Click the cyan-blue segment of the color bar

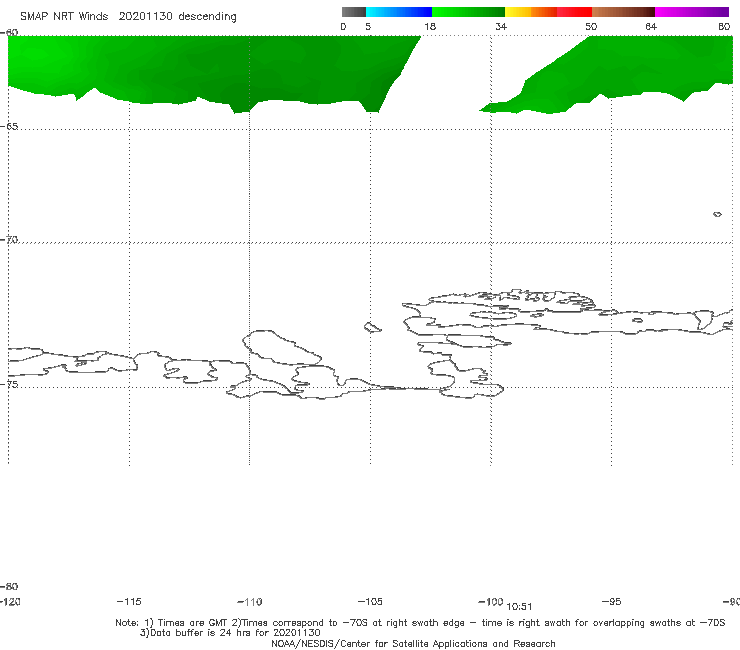pyautogui.click(x=399, y=12)
